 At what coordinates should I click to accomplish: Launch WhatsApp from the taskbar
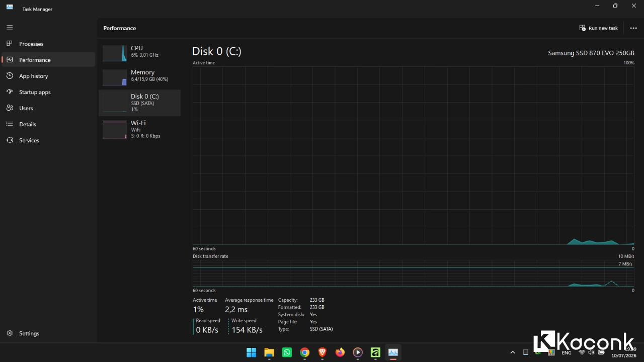287,352
